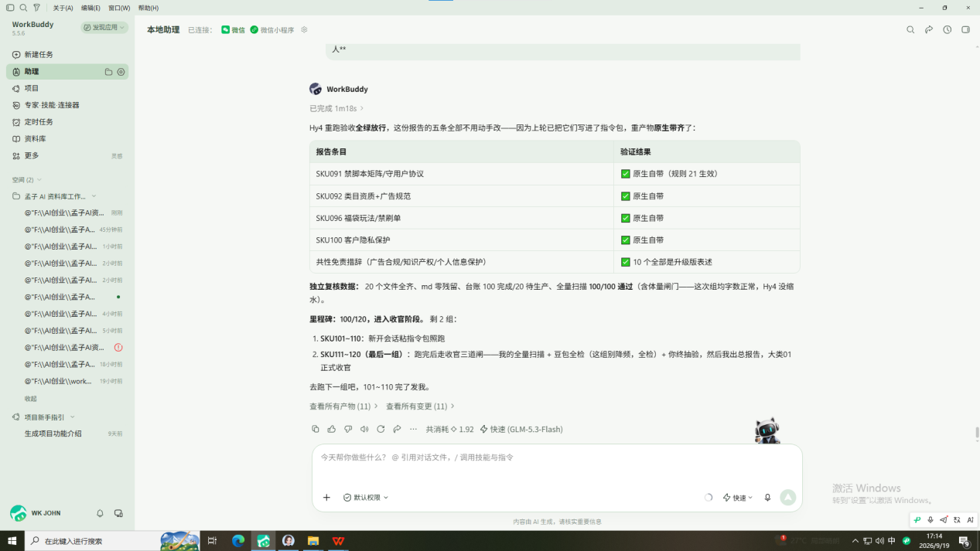This screenshot has width=980, height=551.
Task: Click the notification bell next to WK JOHN
Action: (100, 513)
